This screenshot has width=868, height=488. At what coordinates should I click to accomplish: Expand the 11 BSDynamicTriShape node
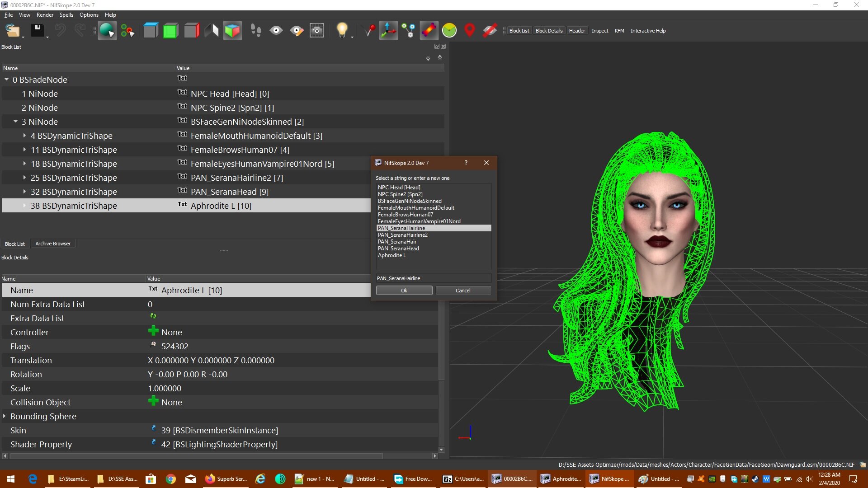(24, 150)
